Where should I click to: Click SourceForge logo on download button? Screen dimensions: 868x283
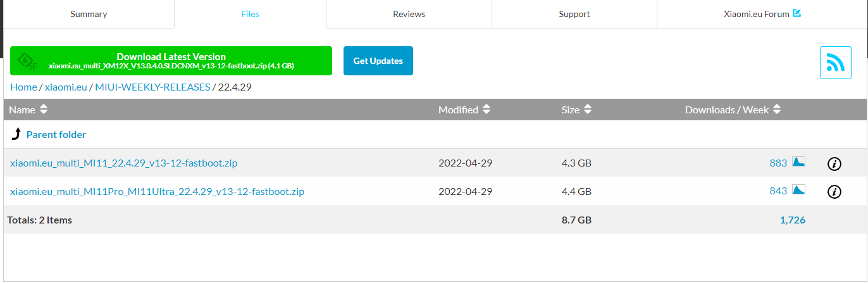[x=27, y=61]
